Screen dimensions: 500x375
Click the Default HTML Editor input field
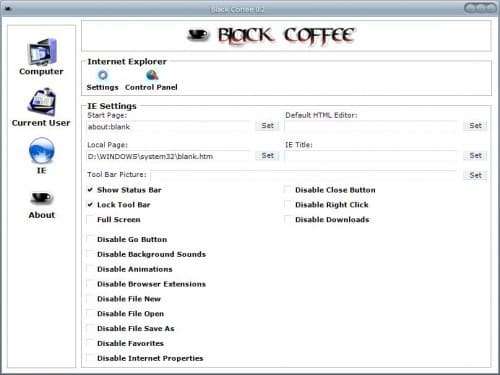coord(371,126)
